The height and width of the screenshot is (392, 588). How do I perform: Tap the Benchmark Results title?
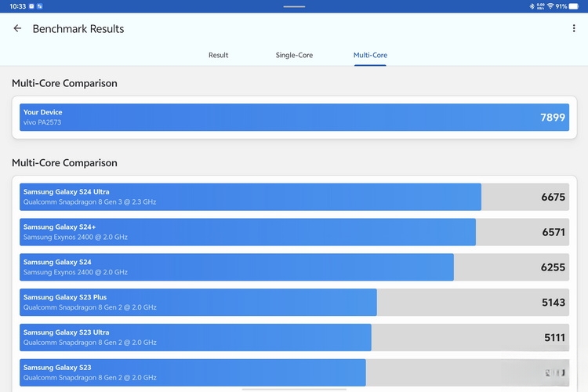[x=78, y=29]
